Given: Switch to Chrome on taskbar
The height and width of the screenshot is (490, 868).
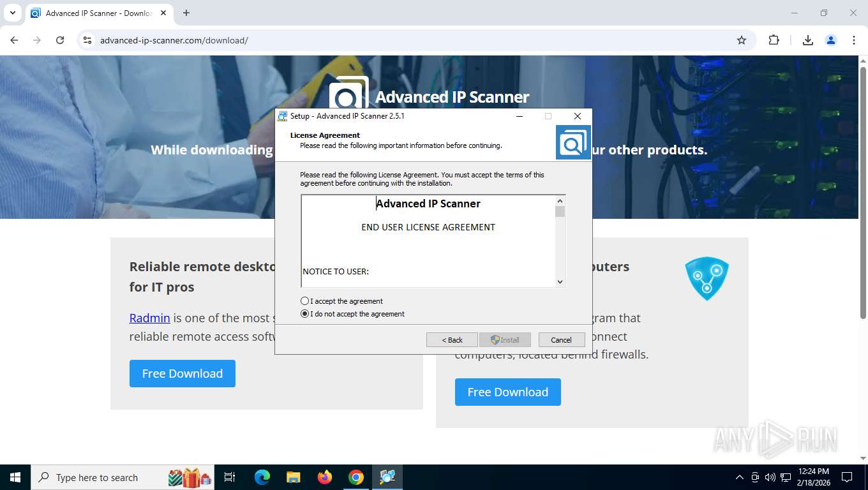Looking at the screenshot, I should pos(356,477).
